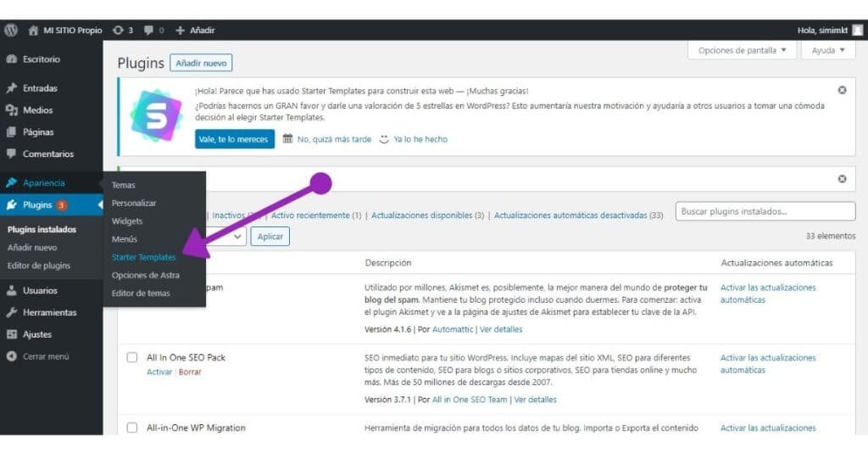Click the Añadir nuevo button beside Plugins title
The image size is (868, 453).
tap(201, 63)
